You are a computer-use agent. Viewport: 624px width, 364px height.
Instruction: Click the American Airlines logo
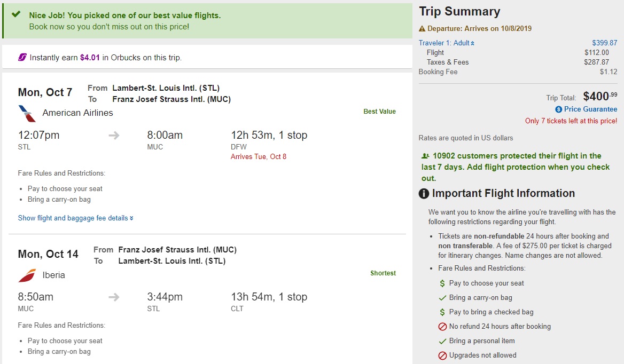point(27,113)
